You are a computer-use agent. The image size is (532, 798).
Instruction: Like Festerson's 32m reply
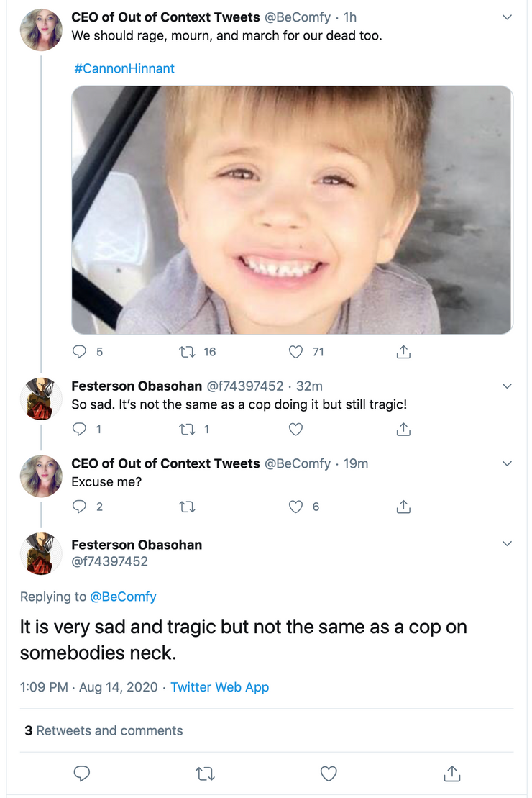(295, 430)
